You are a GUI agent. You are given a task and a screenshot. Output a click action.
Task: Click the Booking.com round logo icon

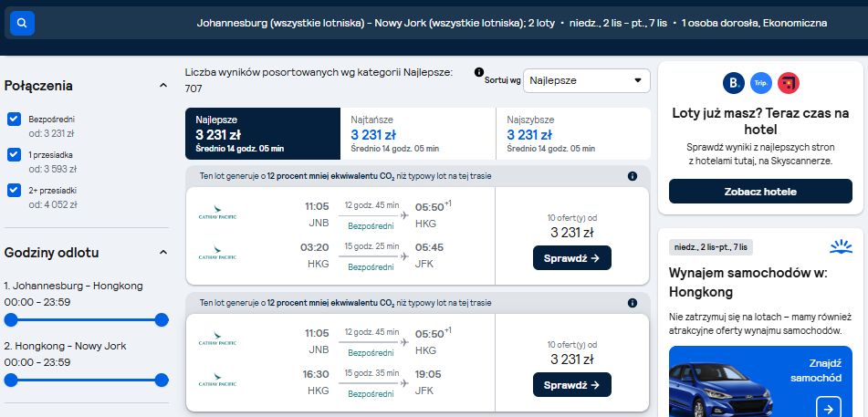(x=734, y=83)
